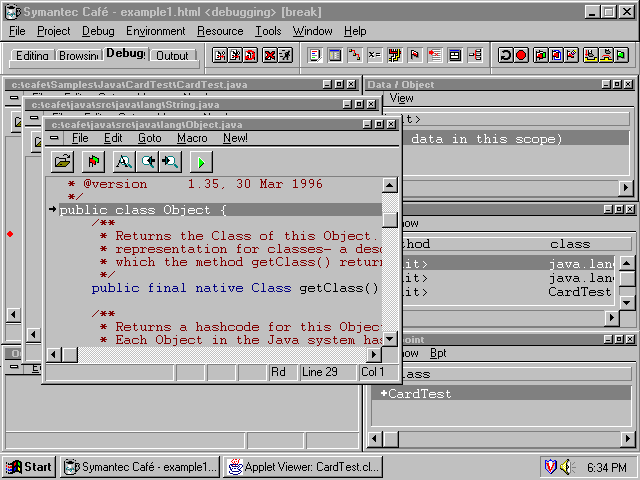Open the New! menu in the Object.java window
Viewport: 640px width, 480px height.
tap(235, 138)
